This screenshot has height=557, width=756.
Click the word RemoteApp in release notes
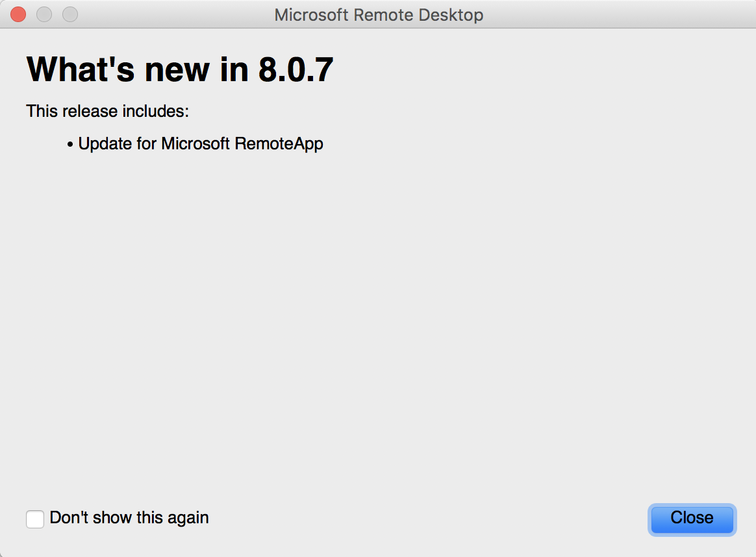pyautogui.click(x=279, y=143)
